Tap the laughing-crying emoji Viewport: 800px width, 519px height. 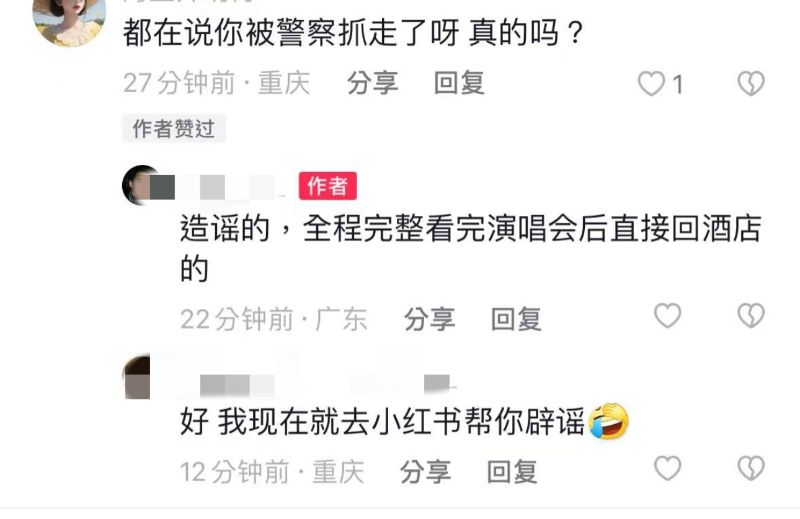tap(609, 421)
